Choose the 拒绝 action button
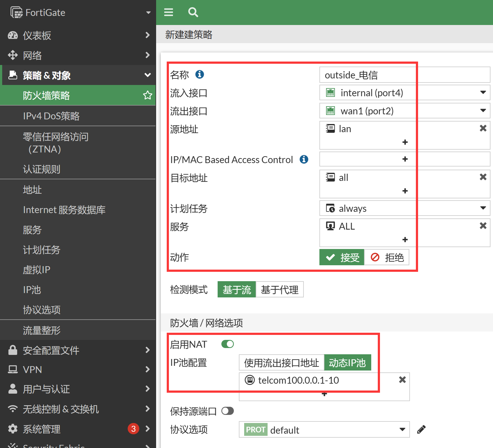Image resolution: width=493 pixels, height=448 pixels. point(387,257)
